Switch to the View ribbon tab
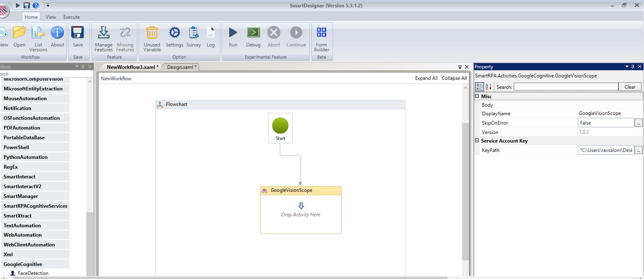644x279 pixels. (x=51, y=17)
